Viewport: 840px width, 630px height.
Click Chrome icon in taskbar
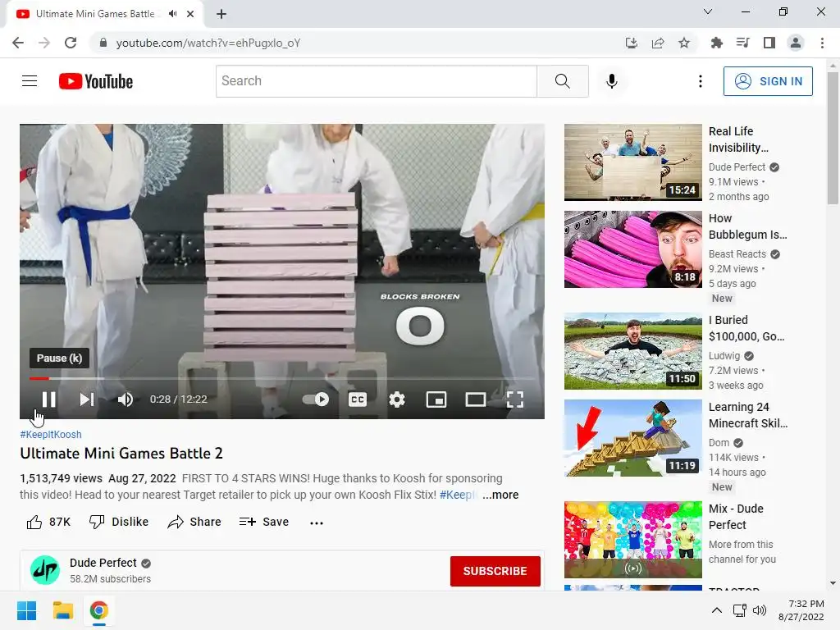coord(99,610)
